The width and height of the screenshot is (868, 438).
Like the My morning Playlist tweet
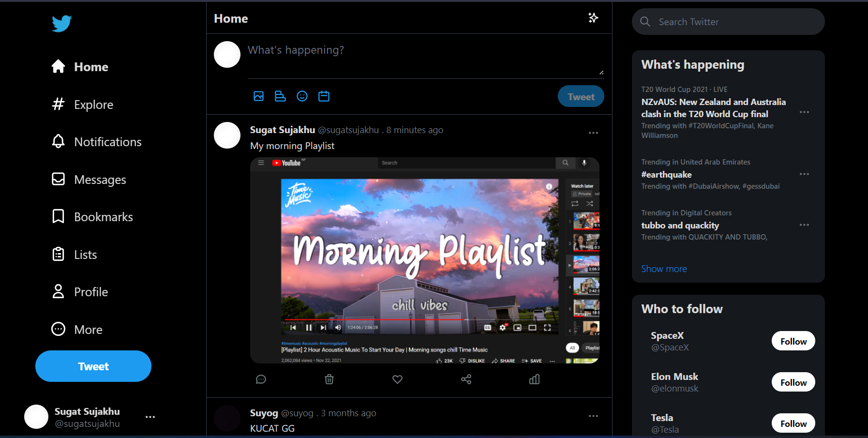coord(397,379)
